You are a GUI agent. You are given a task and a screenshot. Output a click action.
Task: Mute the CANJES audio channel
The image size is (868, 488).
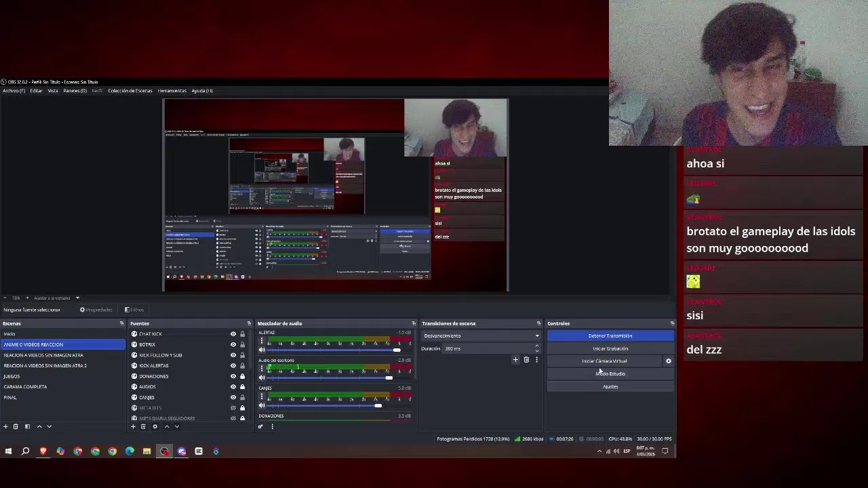click(262, 405)
